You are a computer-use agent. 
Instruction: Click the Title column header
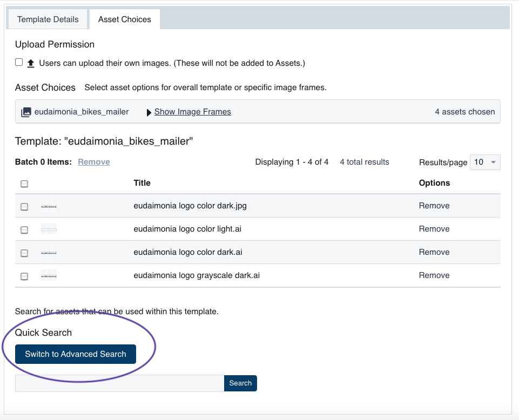[142, 183]
